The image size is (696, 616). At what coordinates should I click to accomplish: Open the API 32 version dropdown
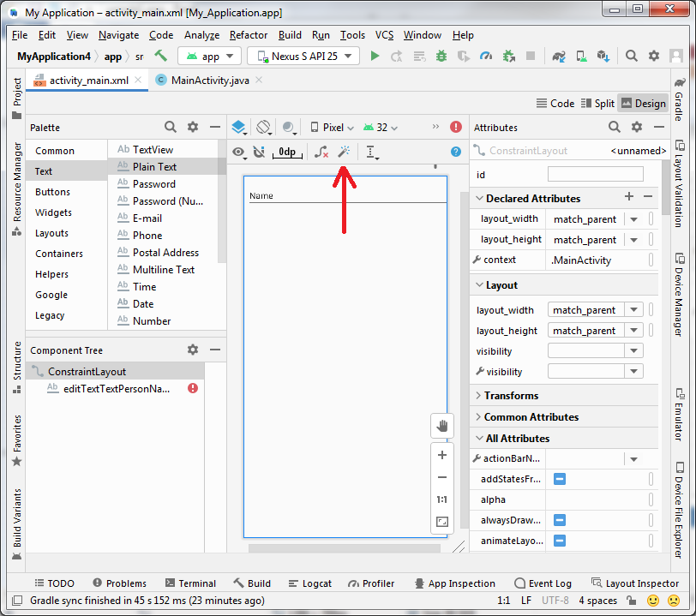click(x=381, y=128)
